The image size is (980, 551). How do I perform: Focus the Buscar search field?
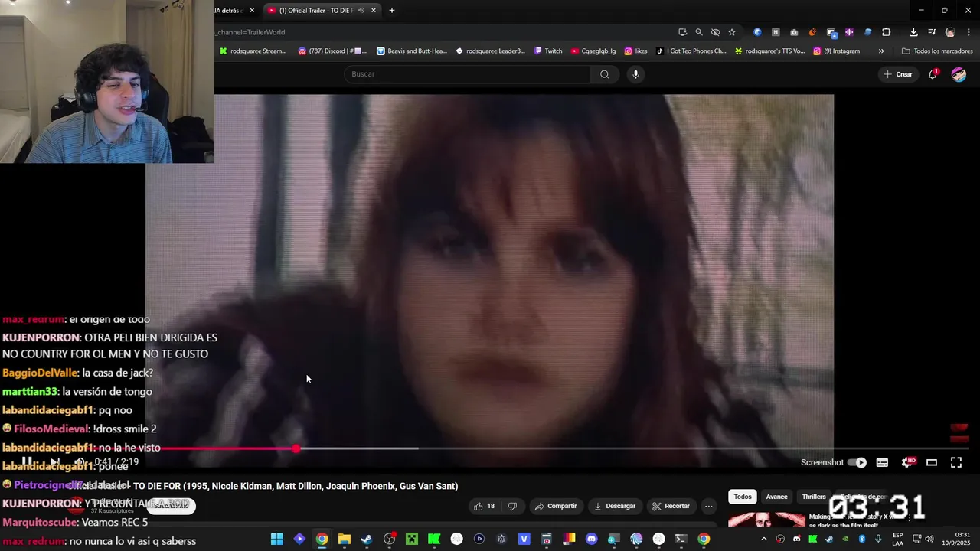pos(467,74)
